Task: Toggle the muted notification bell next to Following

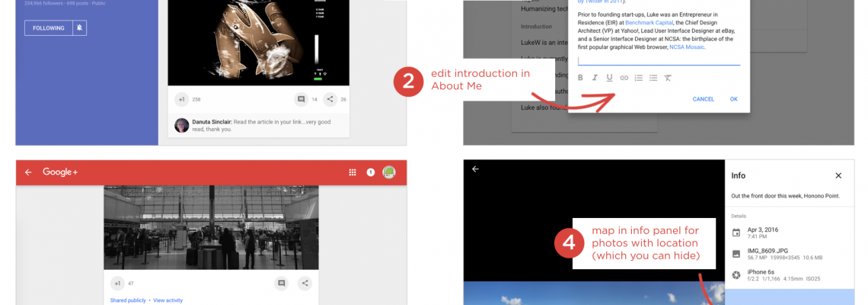Action: pos(79,28)
